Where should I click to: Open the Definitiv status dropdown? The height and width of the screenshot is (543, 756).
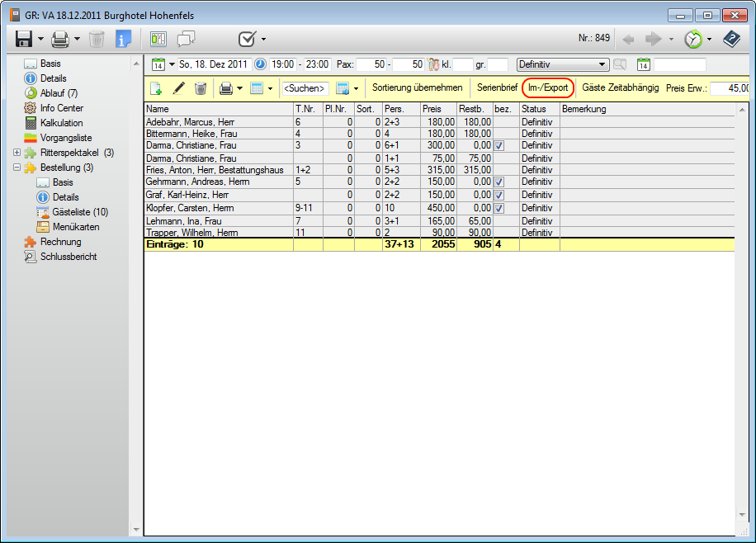point(602,64)
